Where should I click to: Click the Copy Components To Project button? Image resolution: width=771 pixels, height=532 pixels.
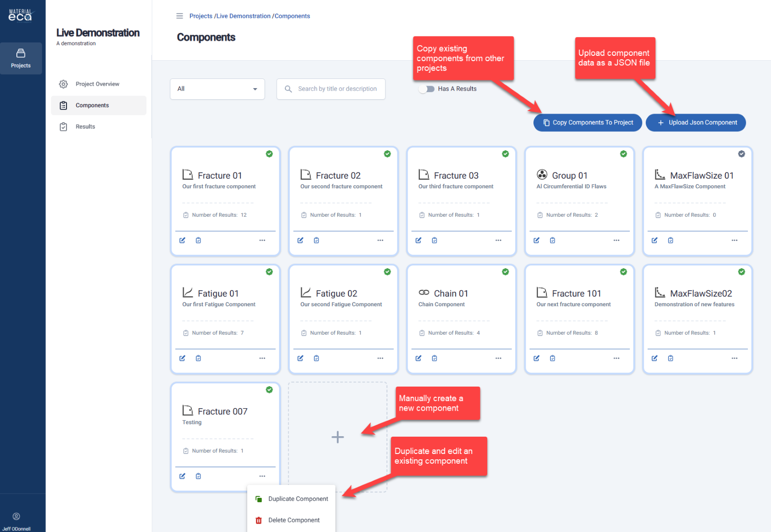pos(587,123)
